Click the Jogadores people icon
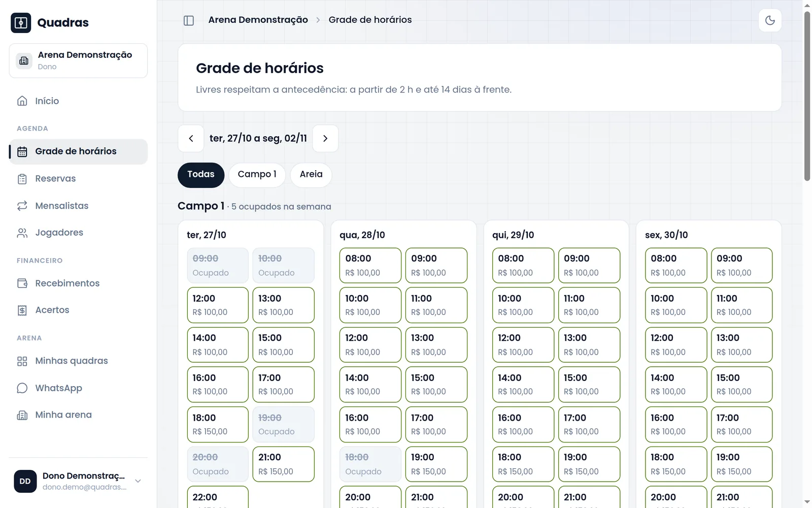 coord(22,233)
